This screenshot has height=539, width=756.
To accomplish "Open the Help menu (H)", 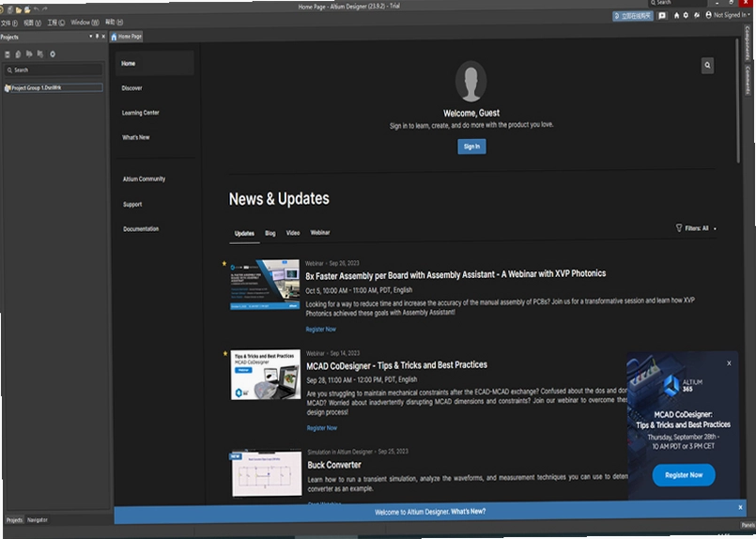I will (115, 22).
